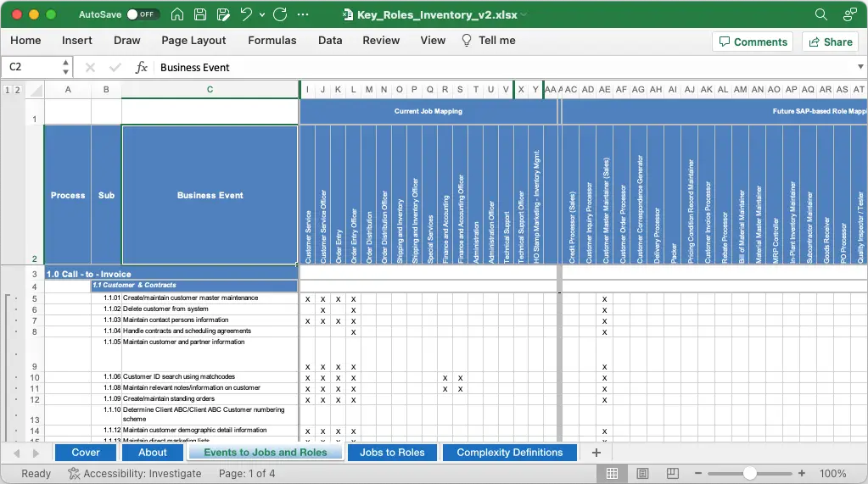Open the About sheet tab
Screen dimensions: 868x484
tap(152, 453)
